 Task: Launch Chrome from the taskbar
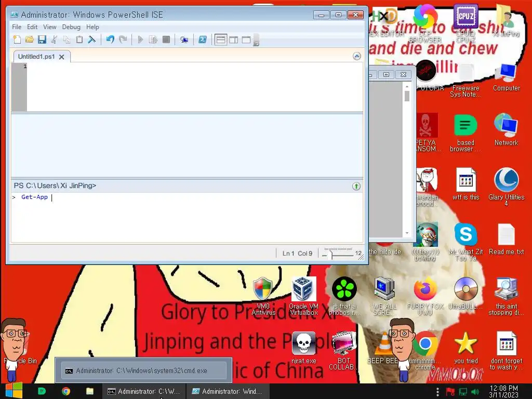[66, 391]
